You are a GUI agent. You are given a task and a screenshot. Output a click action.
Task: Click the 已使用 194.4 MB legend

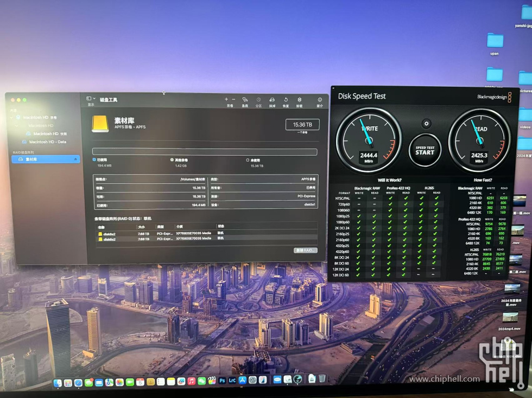(x=102, y=162)
